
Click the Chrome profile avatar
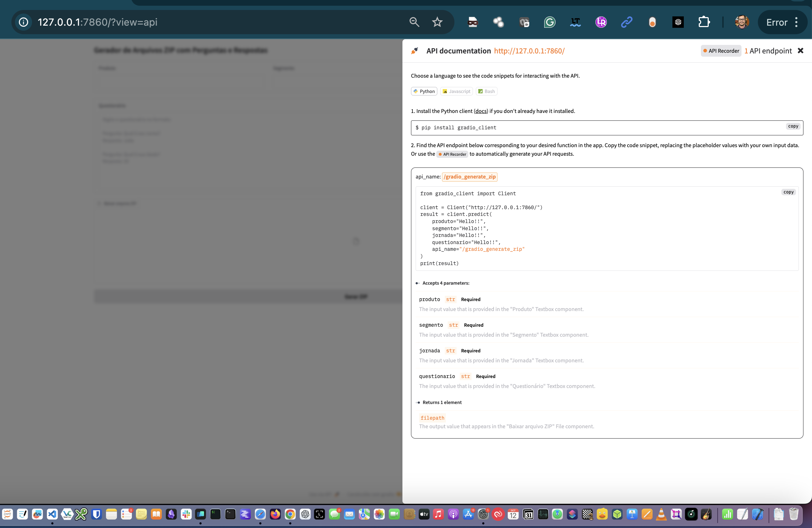coord(742,22)
